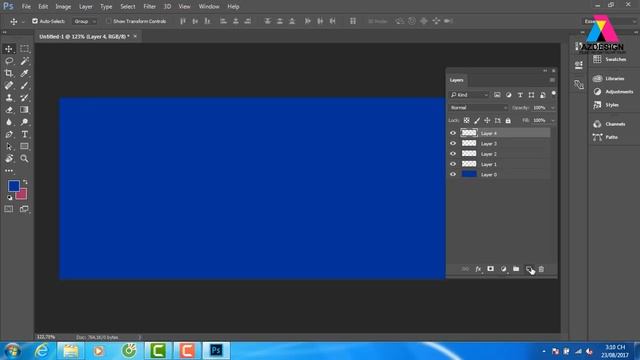The width and height of the screenshot is (640, 360).
Task: Collapse the Layers panel with double arrows
Action: click(x=545, y=71)
